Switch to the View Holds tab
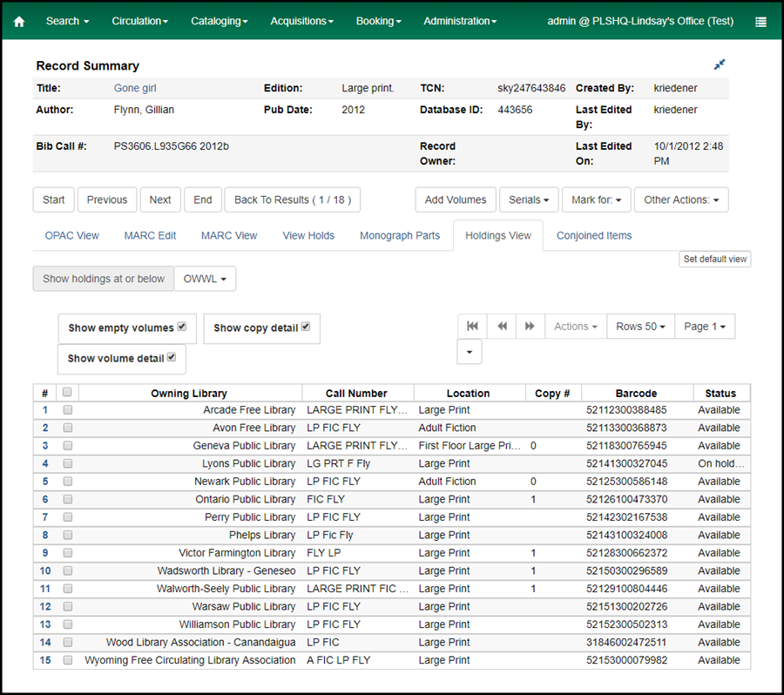Viewport: 784px width, 695px height. [308, 235]
